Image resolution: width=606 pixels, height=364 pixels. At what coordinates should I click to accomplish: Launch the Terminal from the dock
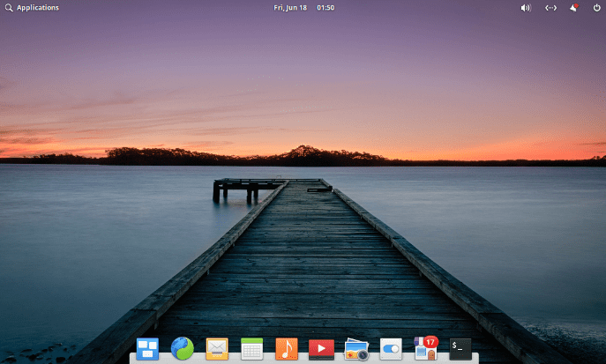pos(460,349)
